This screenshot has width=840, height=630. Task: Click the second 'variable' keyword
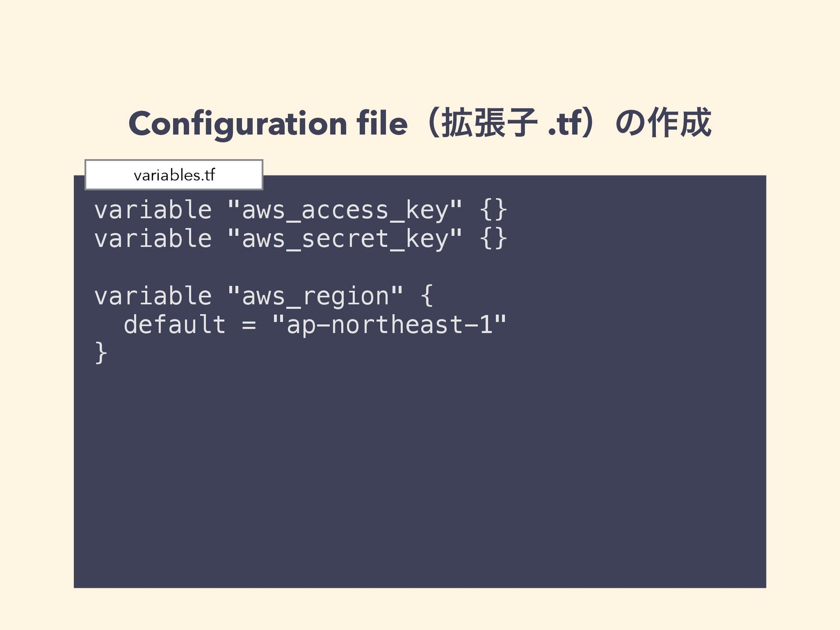pyautogui.click(x=153, y=238)
